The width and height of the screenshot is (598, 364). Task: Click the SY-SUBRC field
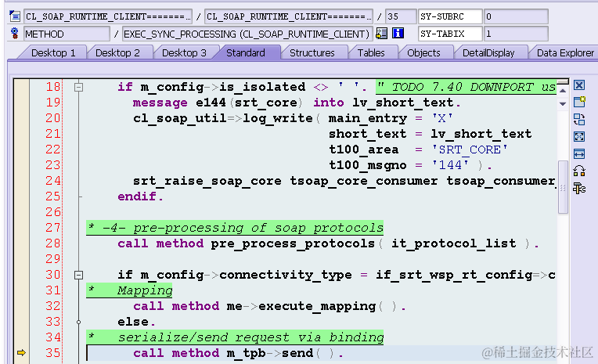[450, 16]
